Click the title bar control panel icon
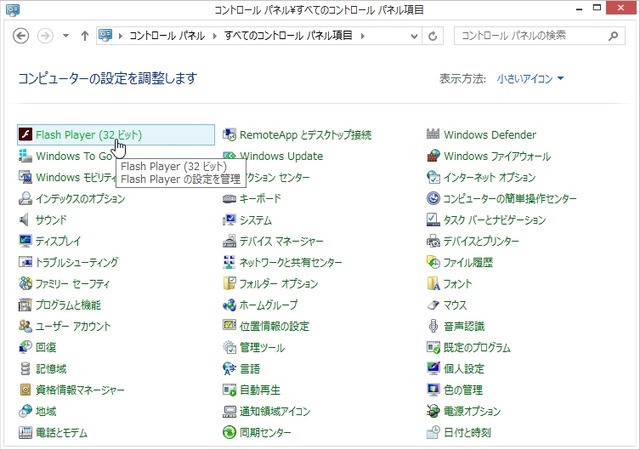 pos(13,10)
